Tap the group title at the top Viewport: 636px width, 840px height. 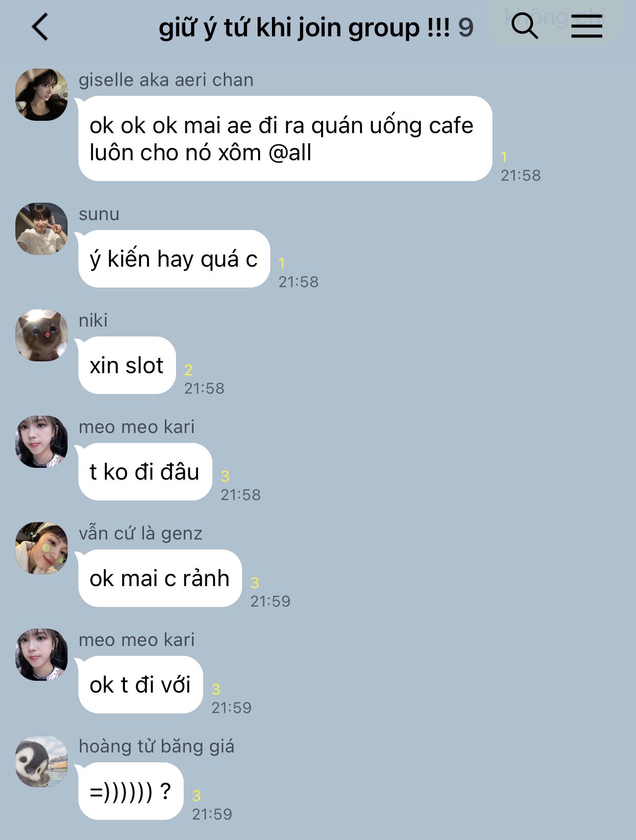(304, 28)
